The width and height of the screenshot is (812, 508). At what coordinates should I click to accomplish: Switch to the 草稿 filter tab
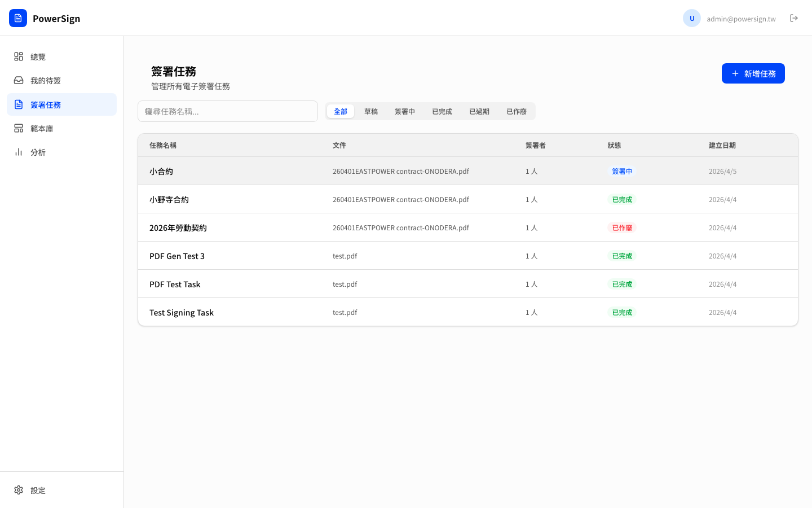pyautogui.click(x=370, y=111)
